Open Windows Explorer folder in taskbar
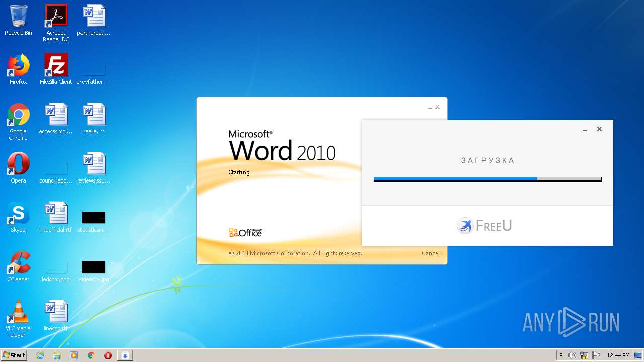 pos(57,355)
